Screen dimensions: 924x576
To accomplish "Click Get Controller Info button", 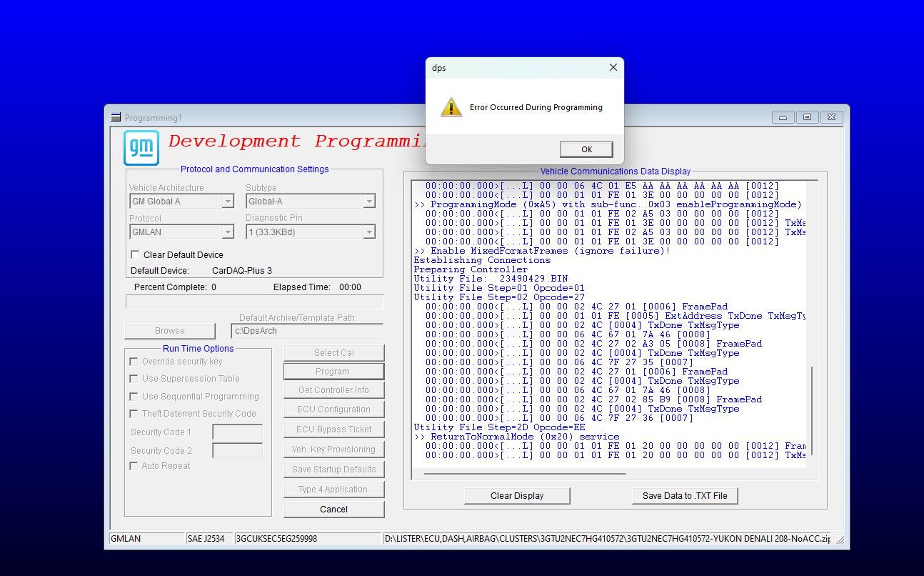I will pyautogui.click(x=334, y=390).
